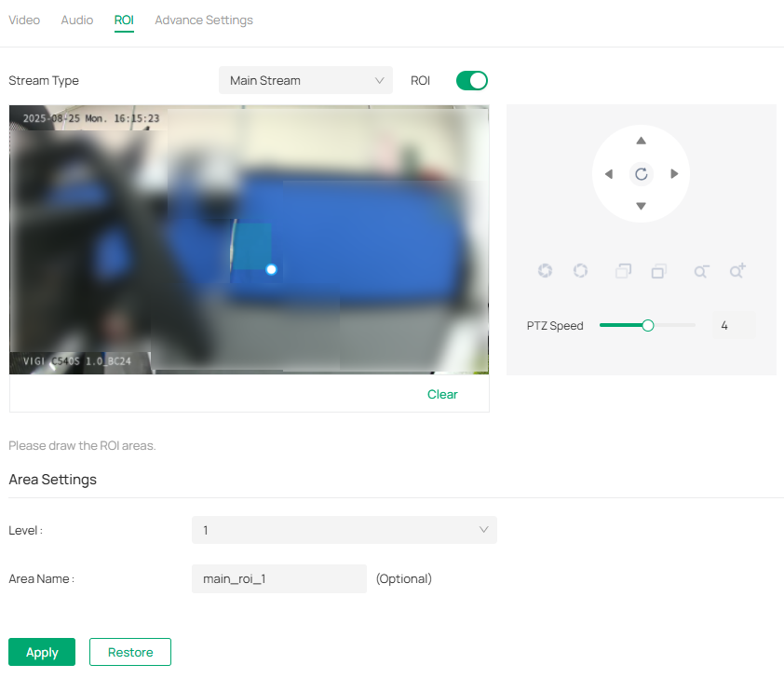Click the first iris aperture icon
The image size is (784, 678).
click(546, 271)
